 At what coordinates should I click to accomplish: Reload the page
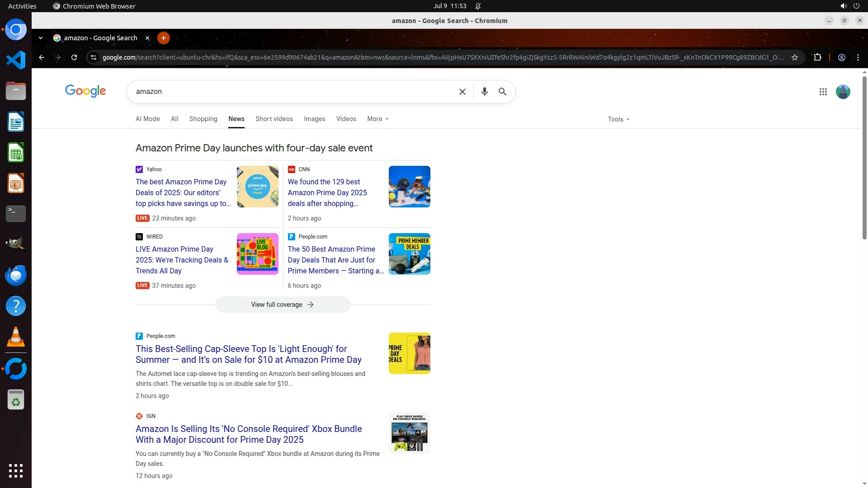tap(74, 57)
